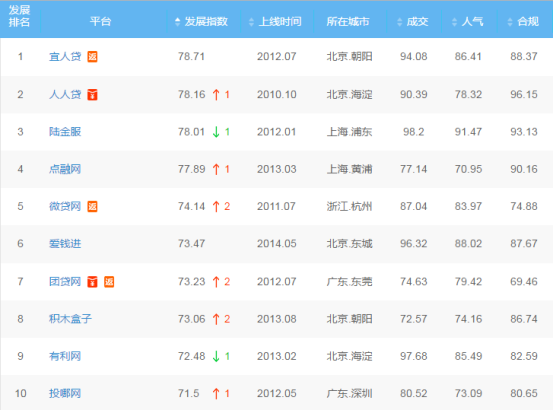Click development index value 78.71

[x=191, y=57]
